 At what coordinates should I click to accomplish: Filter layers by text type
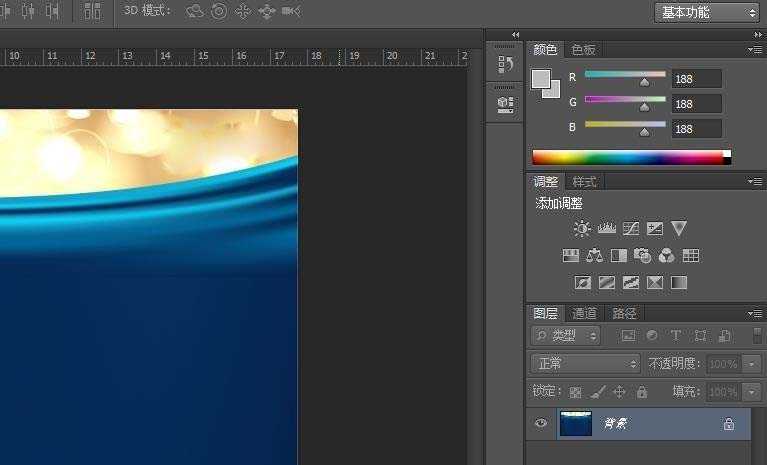coord(675,336)
